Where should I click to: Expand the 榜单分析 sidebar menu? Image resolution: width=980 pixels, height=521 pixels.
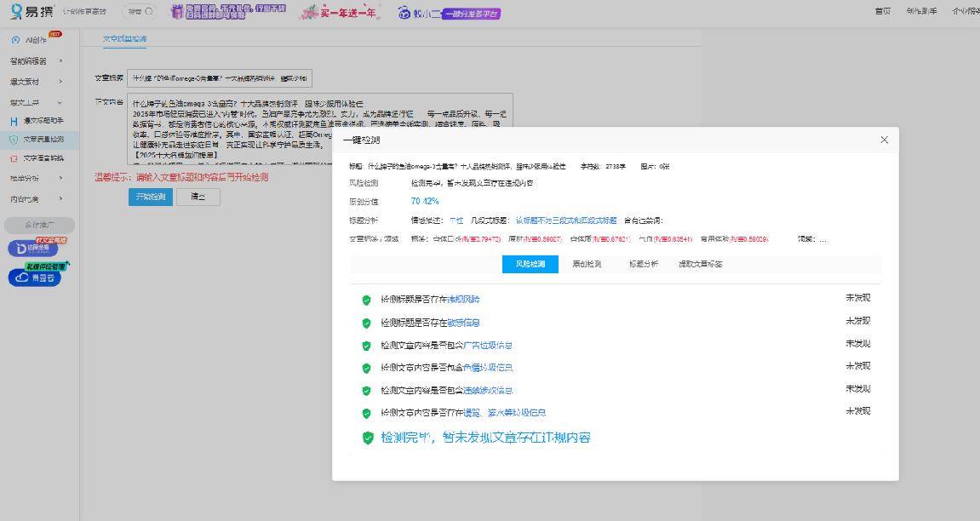[x=36, y=178]
